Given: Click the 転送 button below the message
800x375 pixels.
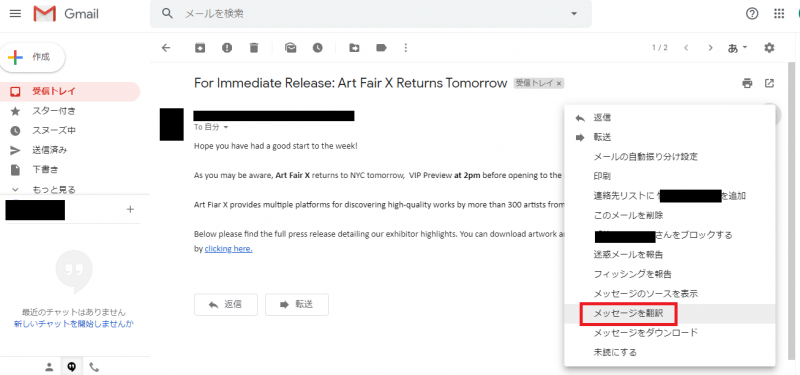Looking at the screenshot, I should pos(297,305).
